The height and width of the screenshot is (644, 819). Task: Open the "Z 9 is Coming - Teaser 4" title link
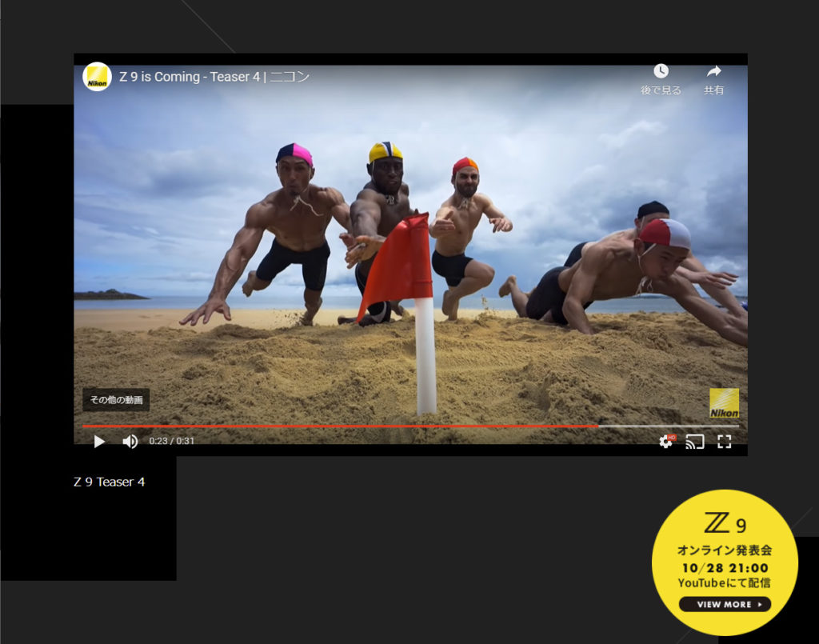214,77
